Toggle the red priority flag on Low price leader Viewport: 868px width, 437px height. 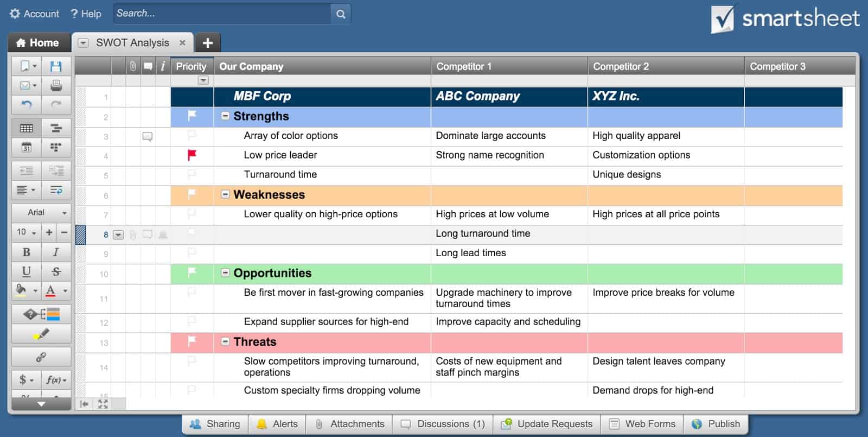click(x=192, y=155)
